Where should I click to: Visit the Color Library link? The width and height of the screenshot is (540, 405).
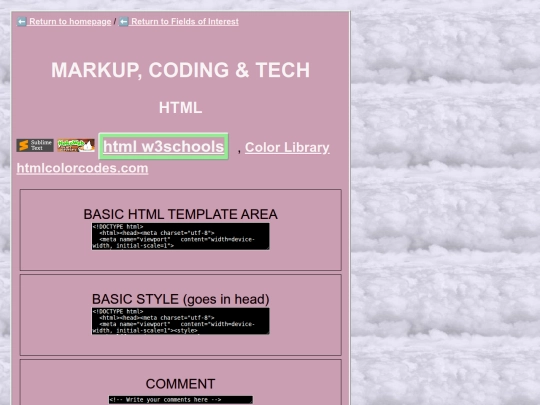coord(287,147)
